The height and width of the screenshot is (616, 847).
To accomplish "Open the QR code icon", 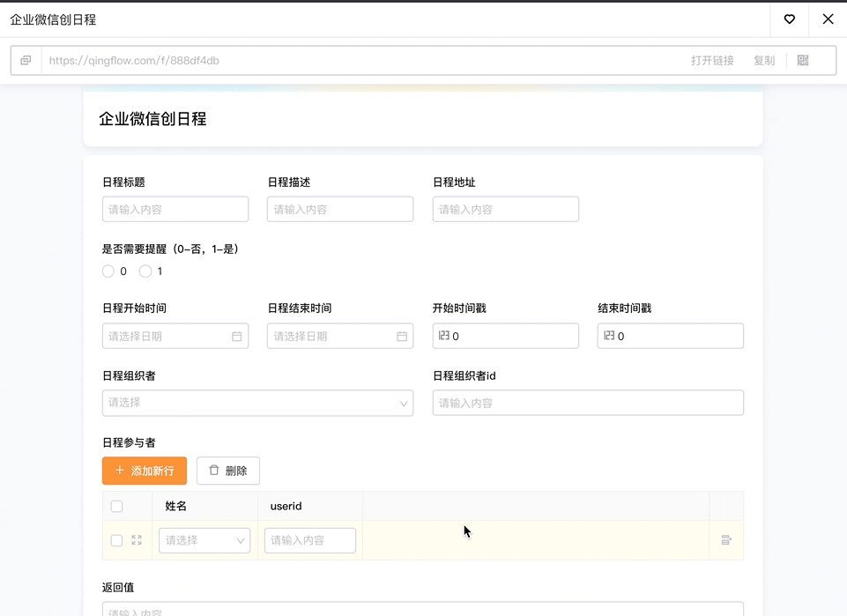I will [x=803, y=61].
